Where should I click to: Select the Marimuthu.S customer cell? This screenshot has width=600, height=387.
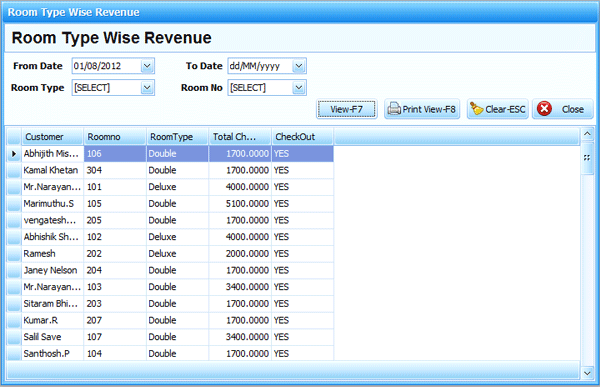(x=52, y=204)
